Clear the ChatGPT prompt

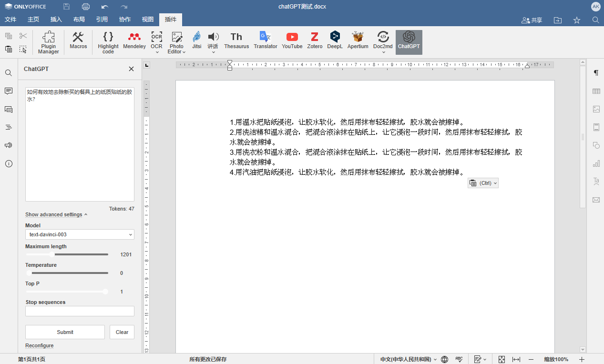[122, 332]
